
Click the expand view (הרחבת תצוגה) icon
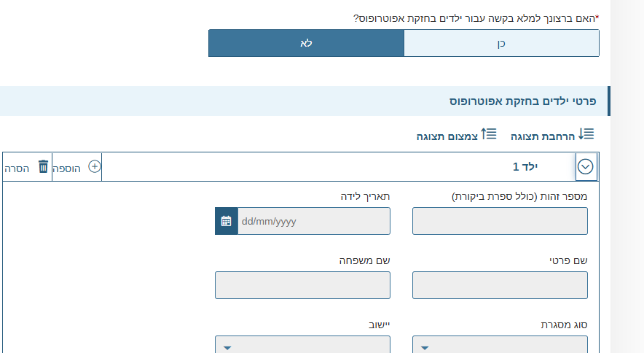587,134
